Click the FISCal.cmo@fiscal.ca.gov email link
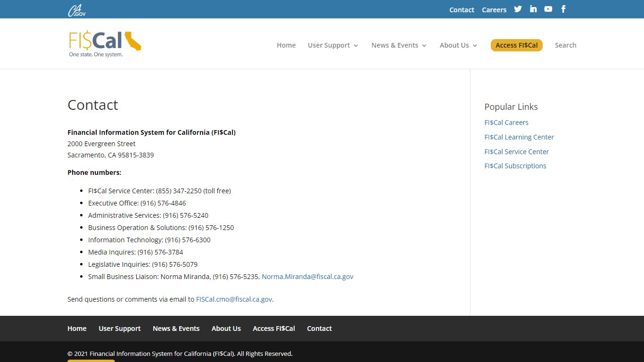 coord(234,299)
